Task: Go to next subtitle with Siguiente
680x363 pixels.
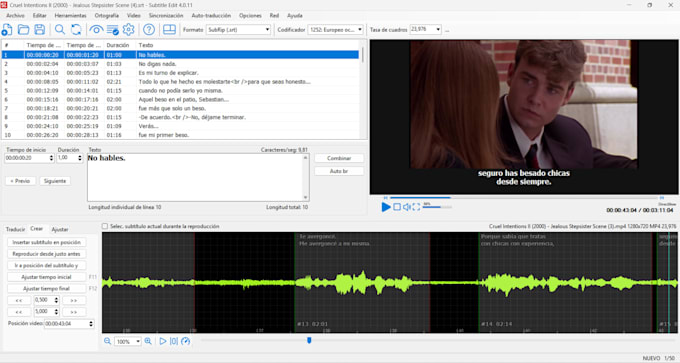Action: (55, 181)
